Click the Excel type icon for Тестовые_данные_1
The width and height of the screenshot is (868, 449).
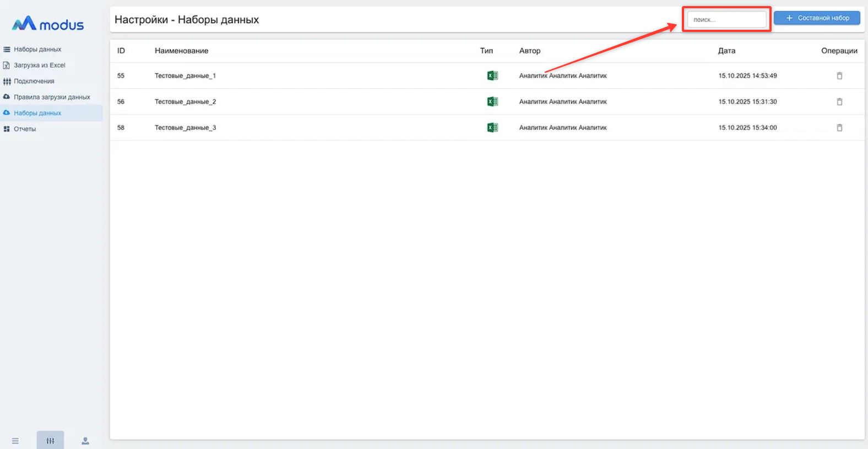coord(492,76)
